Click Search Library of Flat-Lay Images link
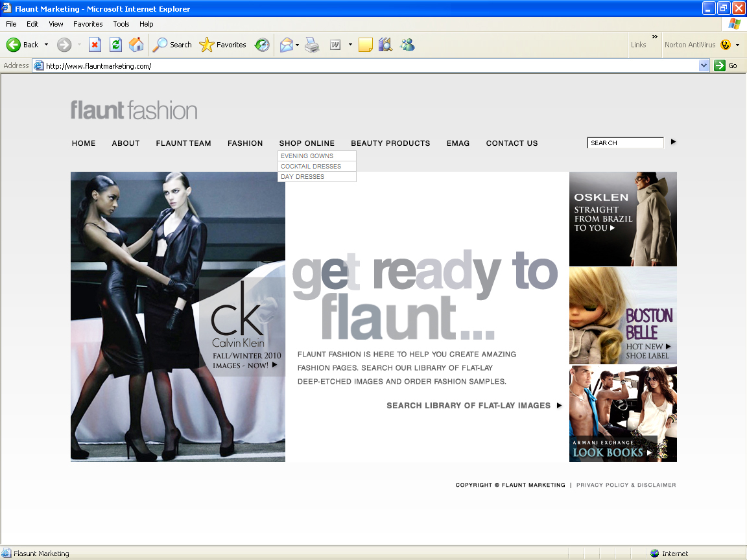The height and width of the screenshot is (560, 747). click(x=474, y=406)
